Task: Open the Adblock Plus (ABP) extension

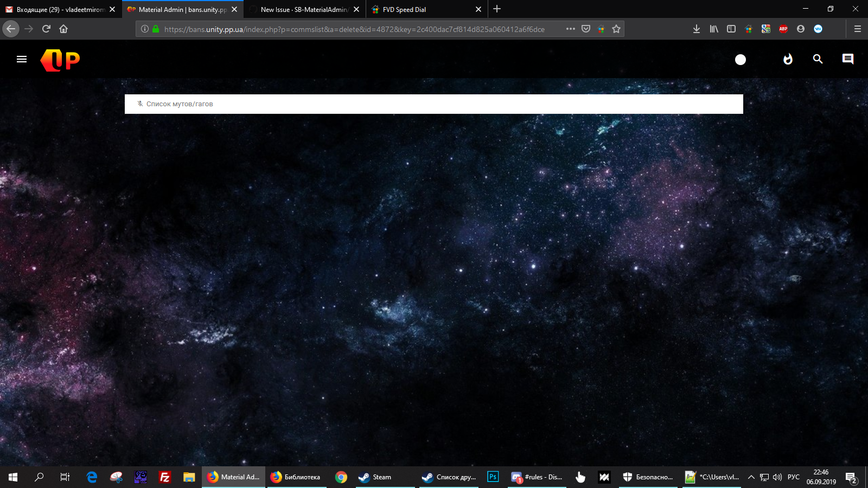Action: pyautogui.click(x=783, y=29)
